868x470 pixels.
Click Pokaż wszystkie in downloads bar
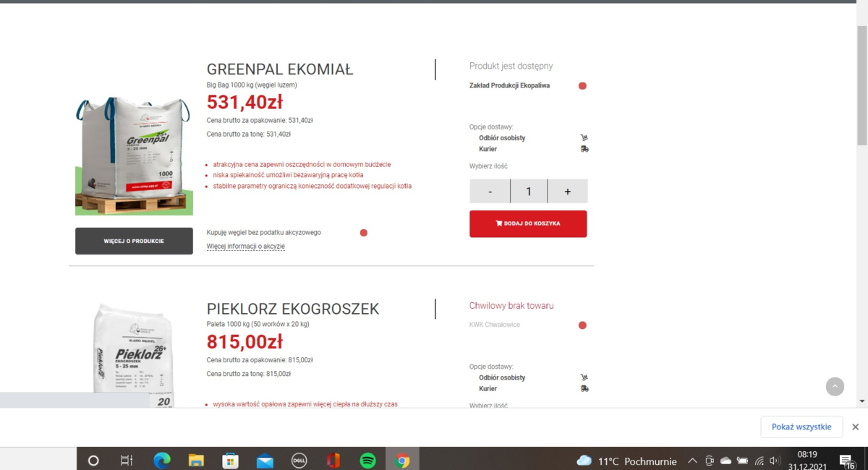(801, 427)
